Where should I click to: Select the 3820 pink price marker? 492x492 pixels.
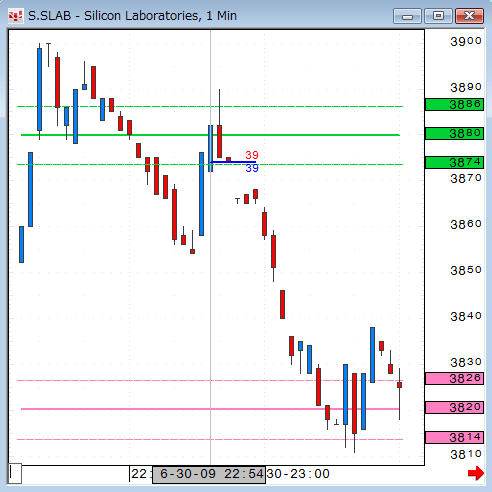click(454, 407)
